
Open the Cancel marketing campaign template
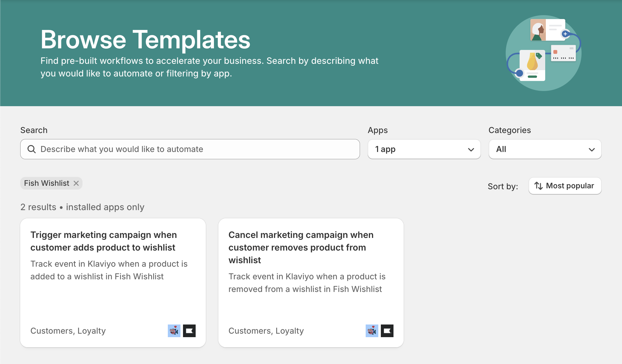[x=301, y=247]
